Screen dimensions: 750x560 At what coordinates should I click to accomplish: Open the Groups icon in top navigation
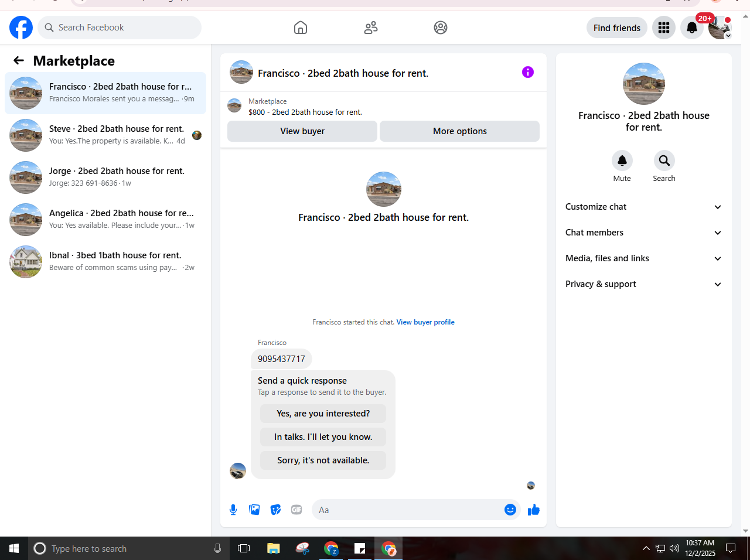coord(441,28)
